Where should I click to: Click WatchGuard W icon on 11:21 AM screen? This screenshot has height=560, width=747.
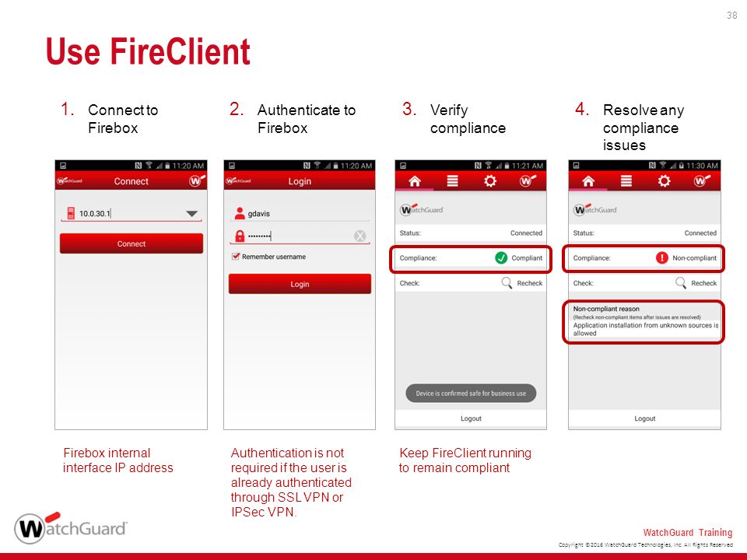528,181
